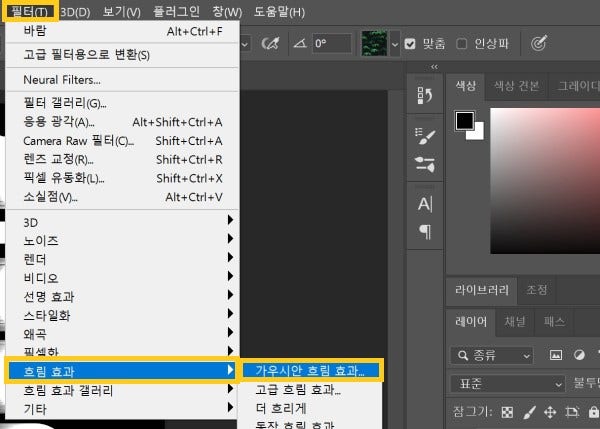The height and width of the screenshot is (429, 600).
Task: Open the 필터(T) menu
Action: pos(30,11)
